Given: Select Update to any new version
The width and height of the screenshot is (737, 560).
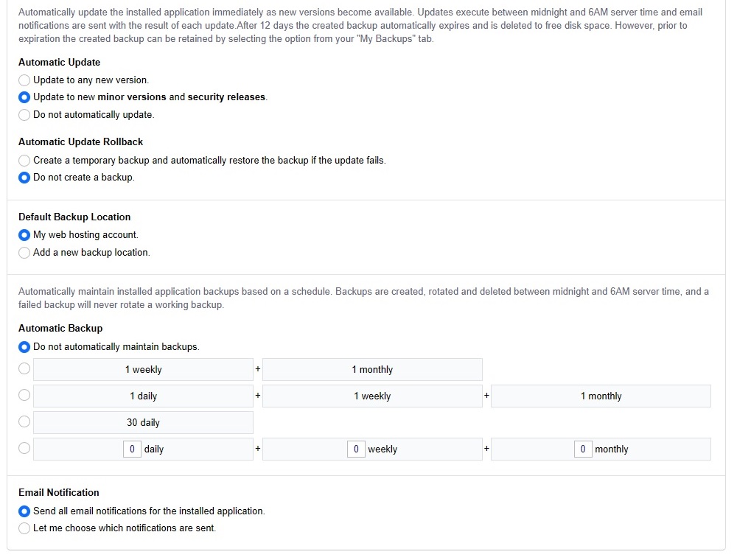Looking at the screenshot, I should 24,80.
